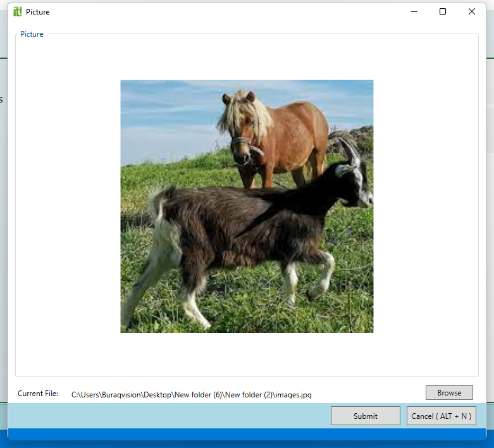The image size is (494, 448).
Task: Click the "Current File:" label
Action: pyautogui.click(x=38, y=394)
